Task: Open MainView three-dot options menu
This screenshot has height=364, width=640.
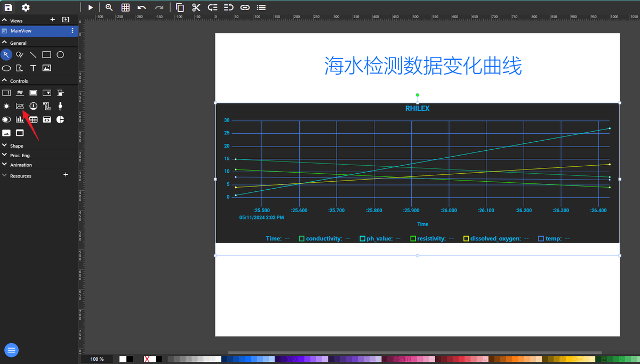Action: click(73, 31)
